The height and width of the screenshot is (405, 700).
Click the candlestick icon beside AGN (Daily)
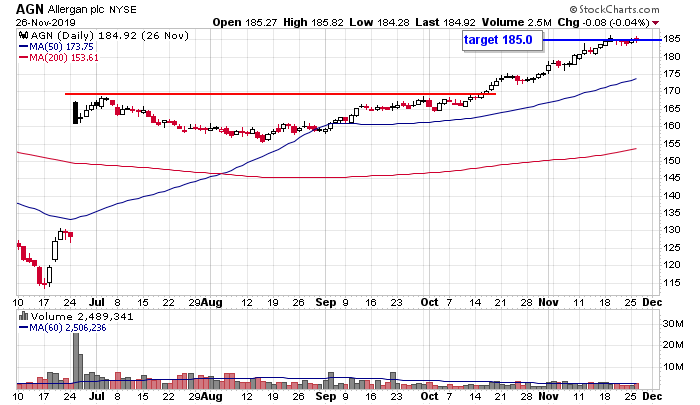[x=23, y=35]
